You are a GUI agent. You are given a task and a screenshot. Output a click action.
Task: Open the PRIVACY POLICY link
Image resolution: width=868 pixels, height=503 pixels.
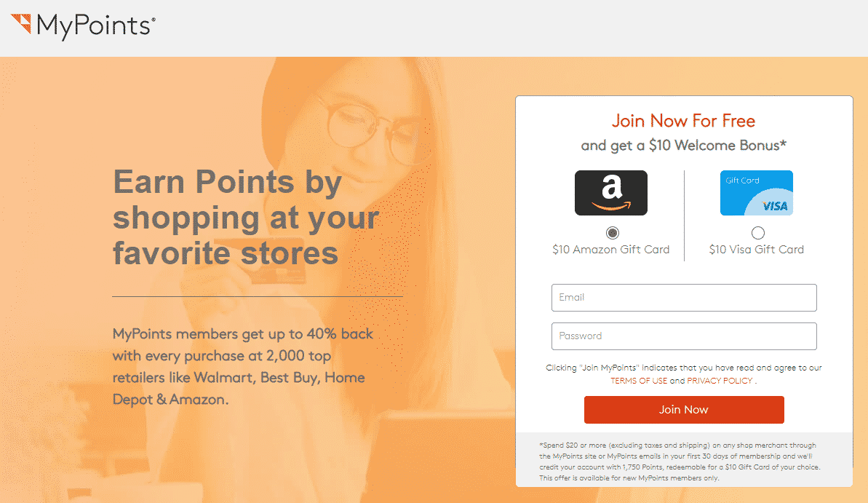click(720, 381)
